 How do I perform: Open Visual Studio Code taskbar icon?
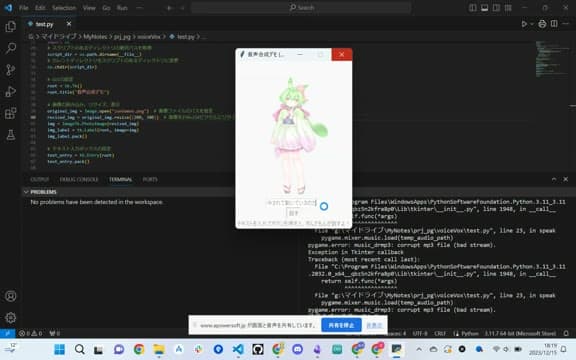coord(238,349)
